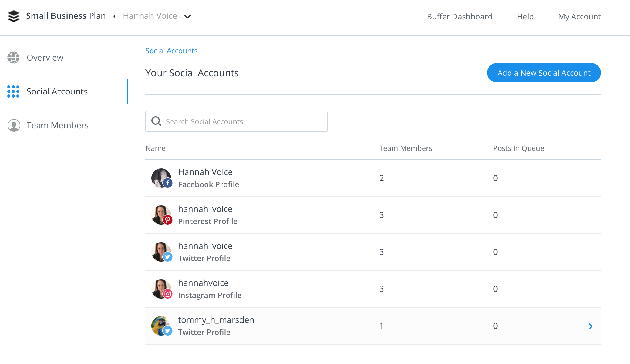Image resolution: width=630 pixels, height=364 pixels.
Task: Click the hannah_voice Twitter avatar
Action: pyautogui.click(x=161, y=252)
